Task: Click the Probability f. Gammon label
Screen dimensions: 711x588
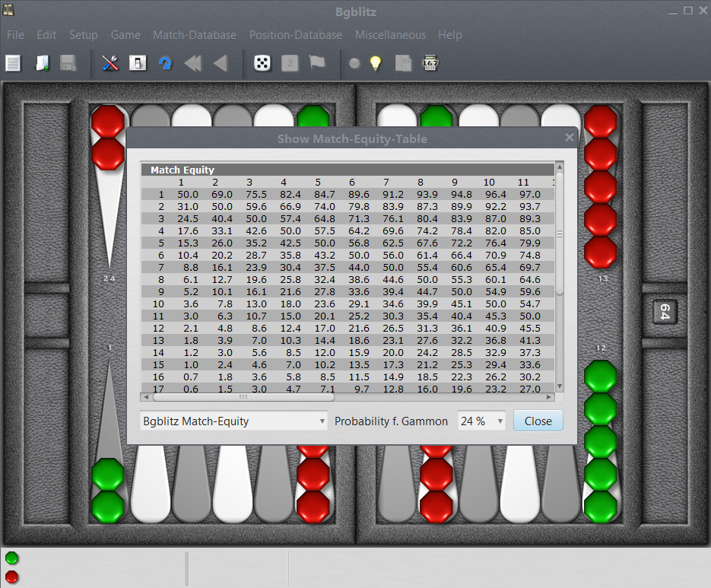Action: [391, 421]
